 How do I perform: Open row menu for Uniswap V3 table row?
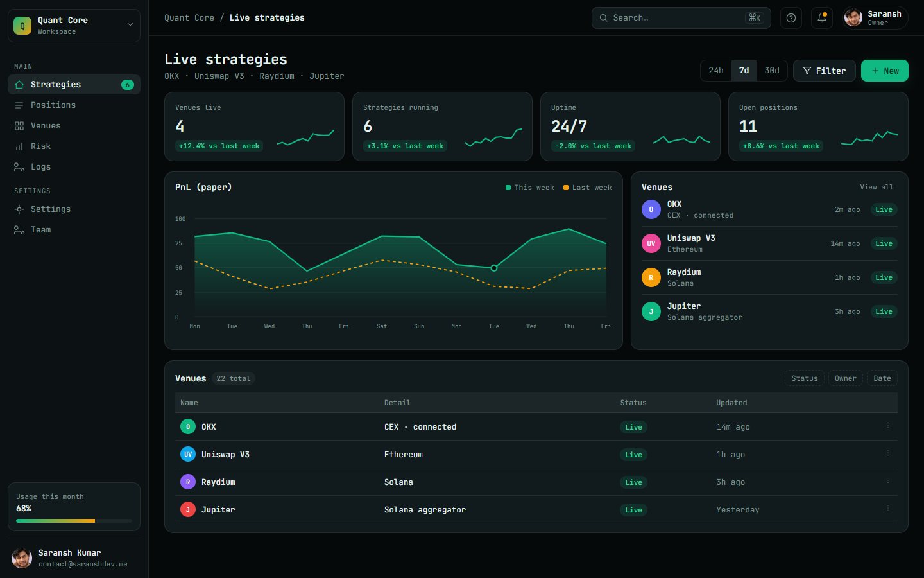(x=888, y=453)
